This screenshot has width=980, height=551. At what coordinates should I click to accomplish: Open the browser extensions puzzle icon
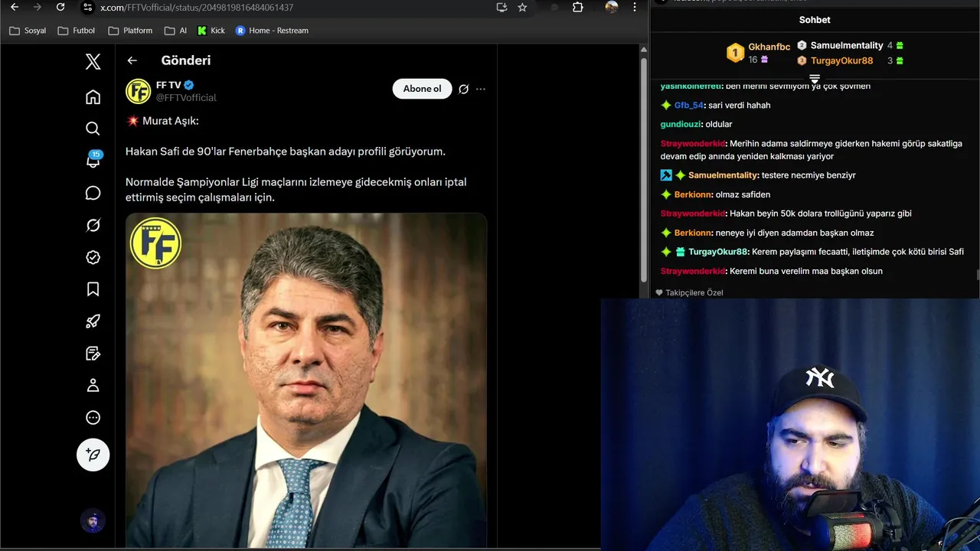578,7
